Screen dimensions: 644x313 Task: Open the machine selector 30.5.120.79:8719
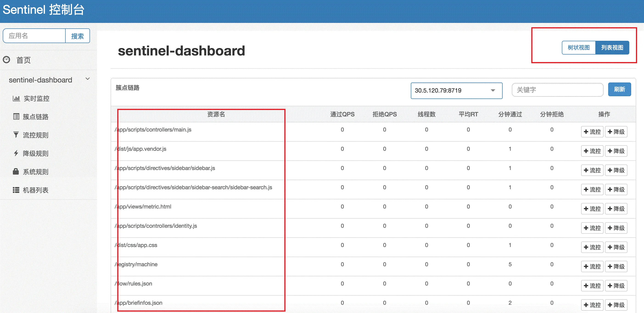click(456, 91)
